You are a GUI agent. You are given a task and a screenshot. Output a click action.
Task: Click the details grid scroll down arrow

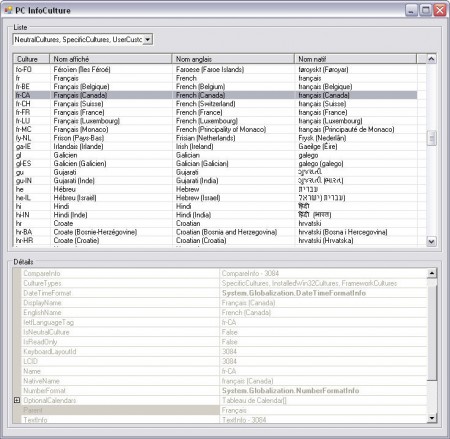432,418
